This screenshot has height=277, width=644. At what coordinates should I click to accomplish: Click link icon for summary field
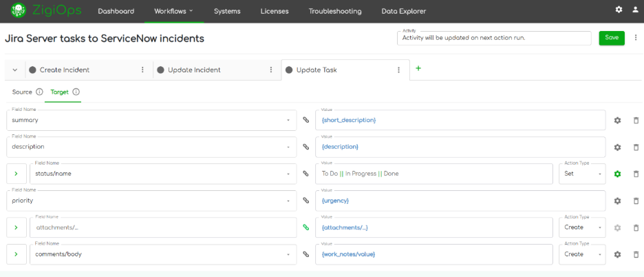[305, 120]
